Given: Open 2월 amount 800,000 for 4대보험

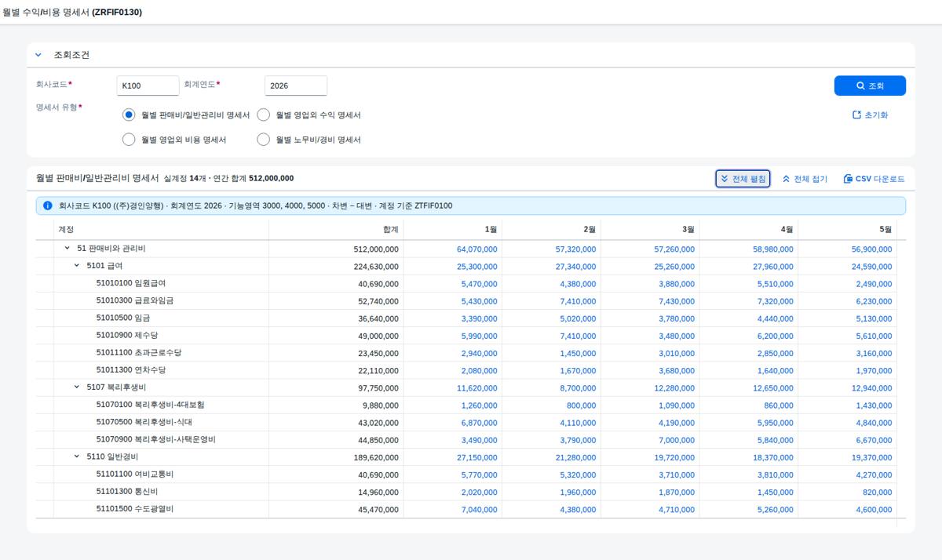Looking at the screenshot, I should coord(581,405).
